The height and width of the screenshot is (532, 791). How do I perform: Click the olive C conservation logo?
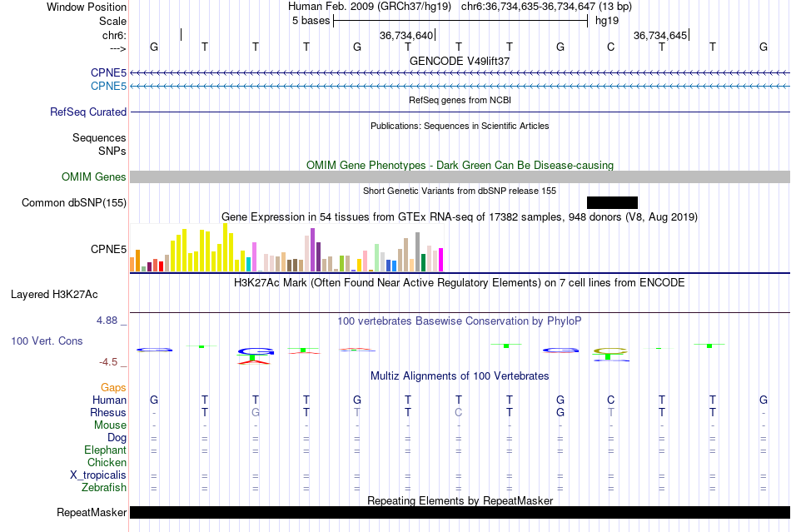coord(610,351)
